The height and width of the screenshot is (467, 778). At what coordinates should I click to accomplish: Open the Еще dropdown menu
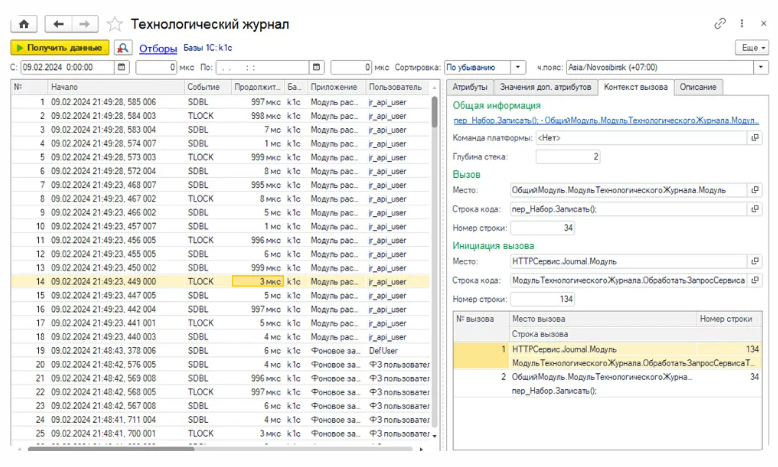750,48
